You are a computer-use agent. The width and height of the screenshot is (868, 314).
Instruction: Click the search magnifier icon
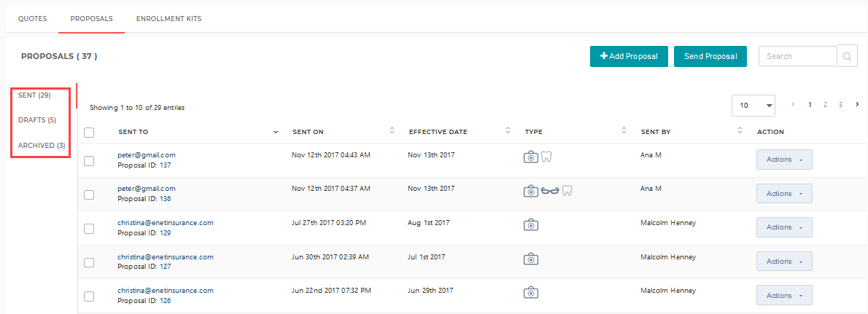click(848, 56)
